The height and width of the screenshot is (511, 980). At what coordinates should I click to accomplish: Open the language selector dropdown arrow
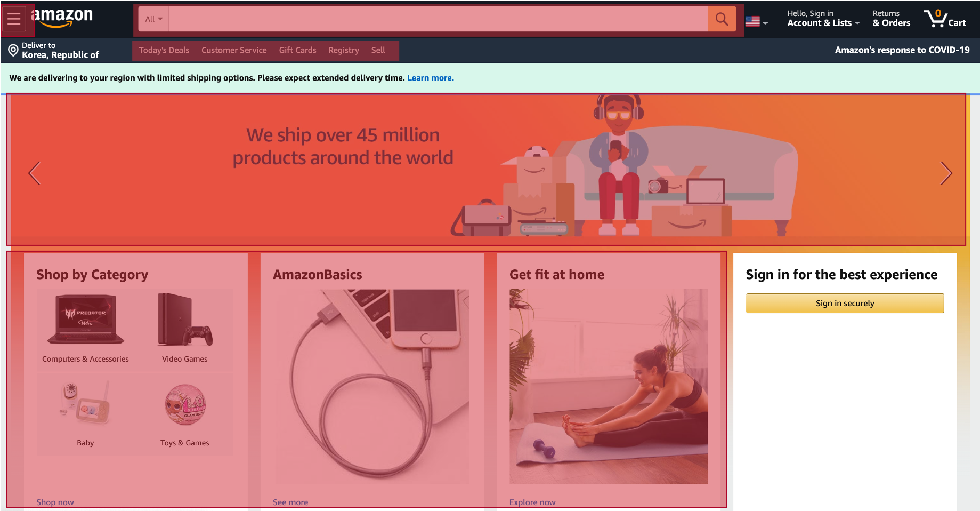point(765,23)
